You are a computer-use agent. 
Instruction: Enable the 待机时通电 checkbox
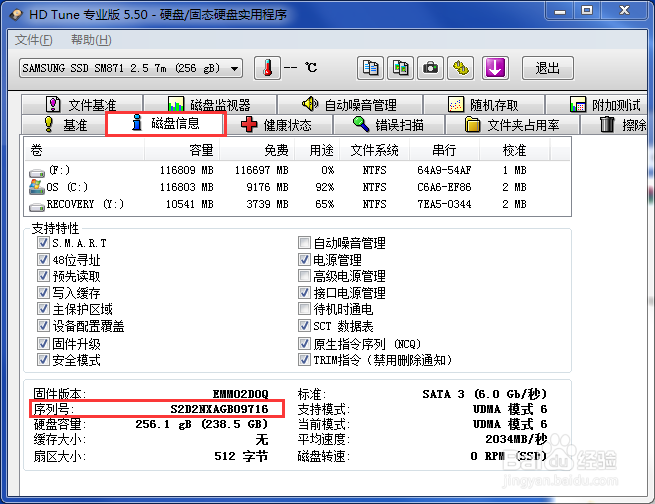304,309
